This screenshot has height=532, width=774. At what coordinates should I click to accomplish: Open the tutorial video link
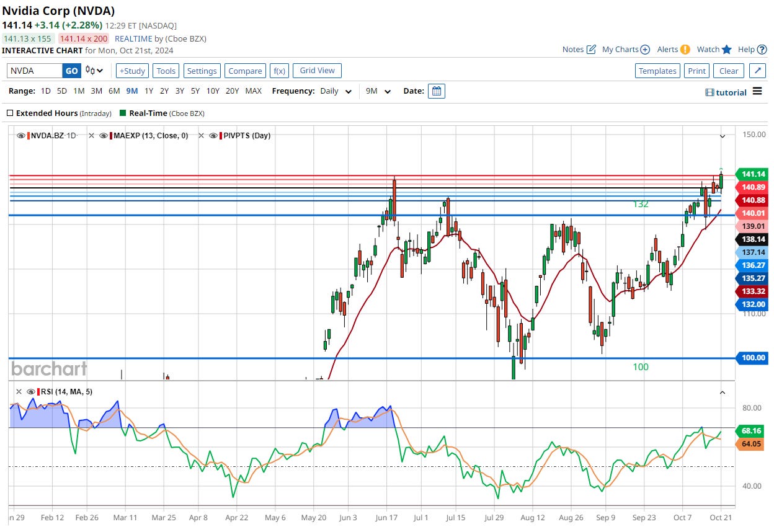pyautogui.click(x=726, y=92)
